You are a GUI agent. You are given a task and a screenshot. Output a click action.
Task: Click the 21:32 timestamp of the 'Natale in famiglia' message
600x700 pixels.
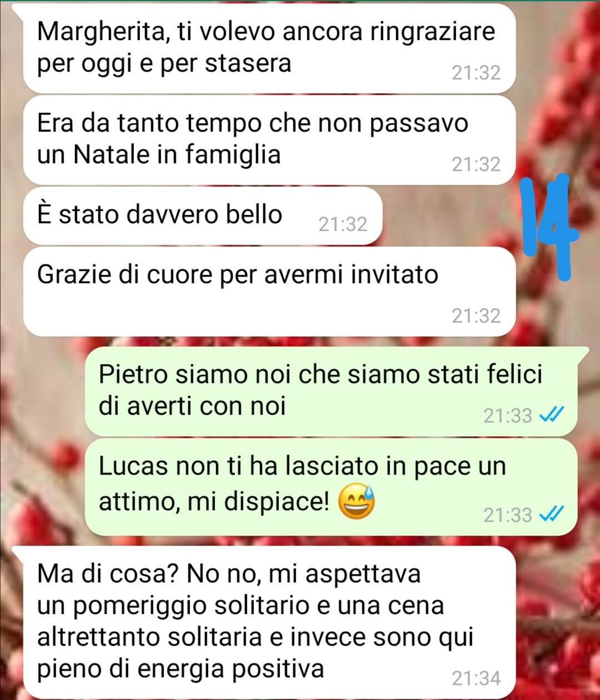[x=476, y=164]
